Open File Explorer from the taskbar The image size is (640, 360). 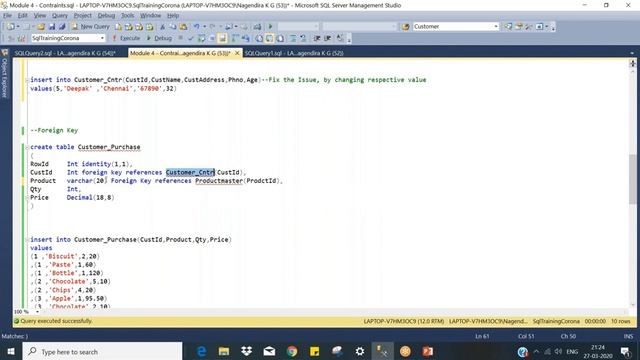(224, 351)
